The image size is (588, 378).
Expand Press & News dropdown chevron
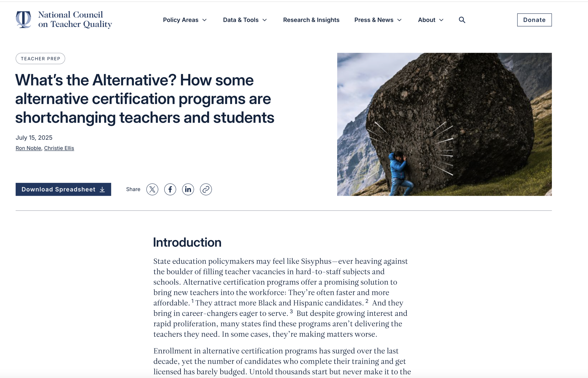(x=399, y=20)
